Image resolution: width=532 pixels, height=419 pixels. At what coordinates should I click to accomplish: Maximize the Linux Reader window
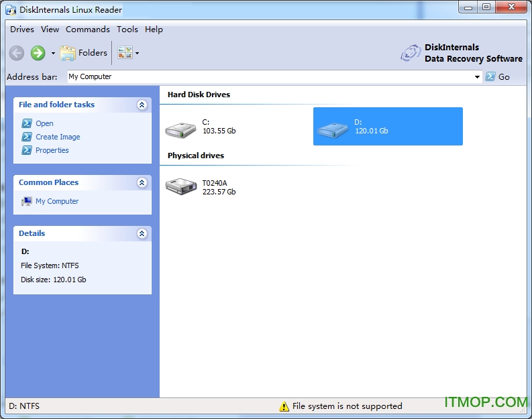tap(486, 7)
